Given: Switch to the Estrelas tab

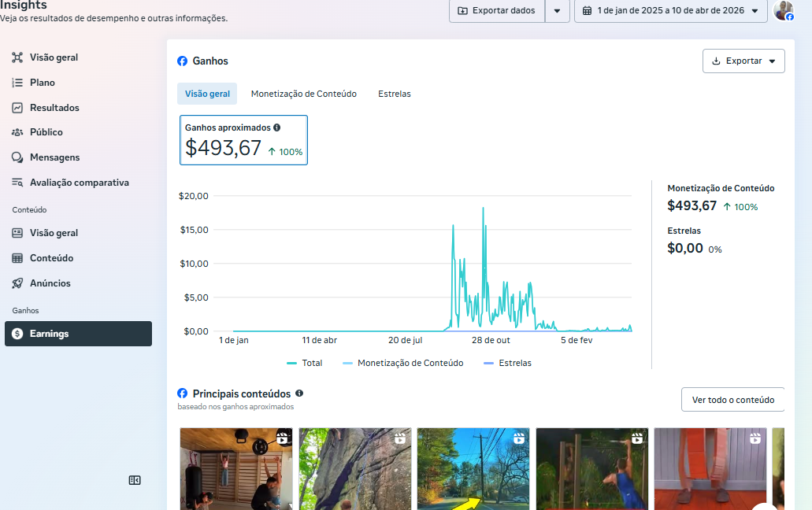Looking at the screenshot, I should pos(394,94).
